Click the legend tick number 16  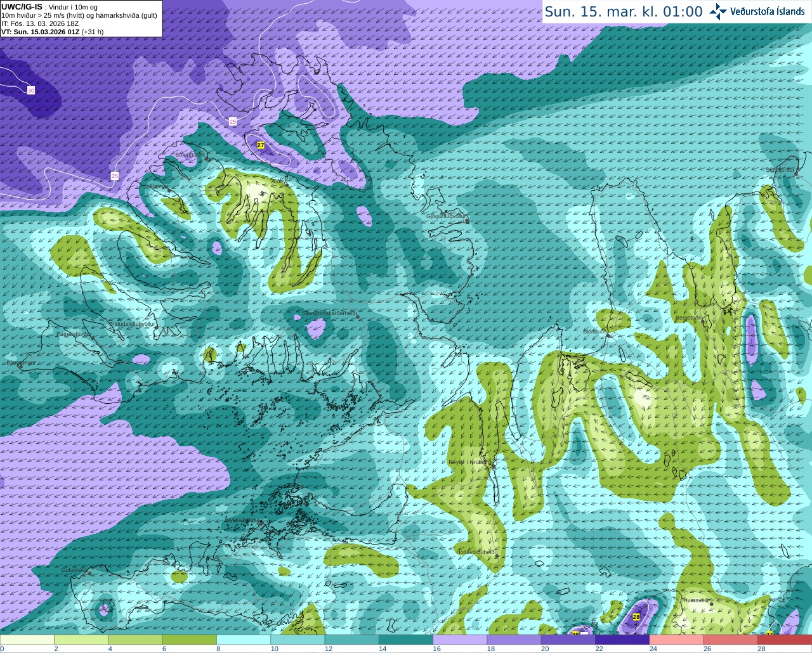click(436, 649)
